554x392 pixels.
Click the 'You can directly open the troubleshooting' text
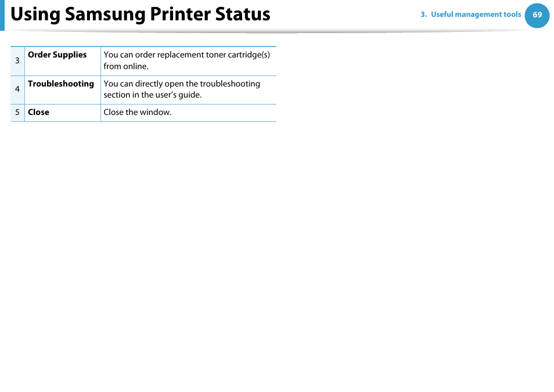click(182, 84)
